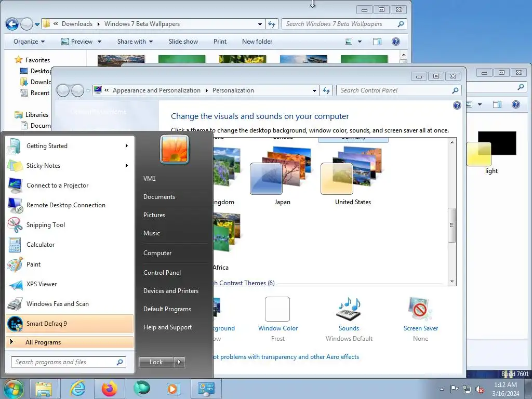Viewport: 532px width, 399px height.
Task: Open Documents from Start menu
Action: 159,197
